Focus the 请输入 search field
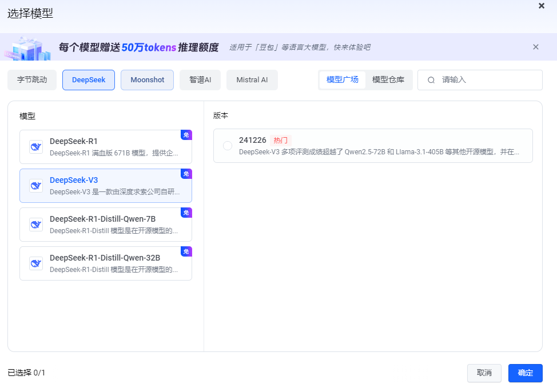557x392 pixels. click(x=480, y=80)
